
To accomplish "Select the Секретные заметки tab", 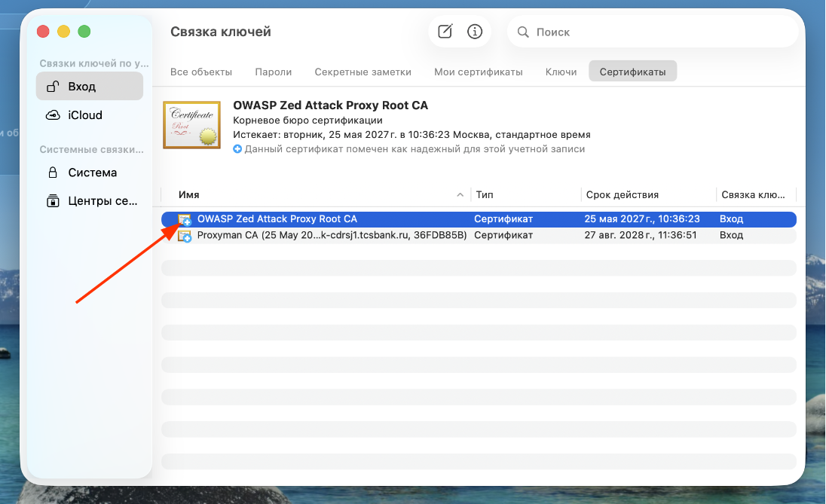I will [363, 72].
